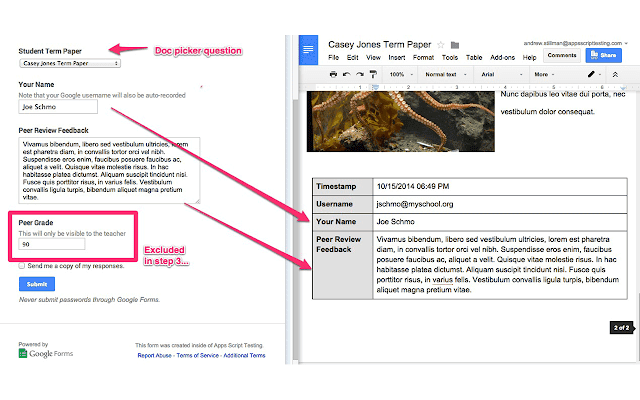The width and height of the screenshot is (640, 400).
Task: Open the Help menu
Action: click(529, 58)
